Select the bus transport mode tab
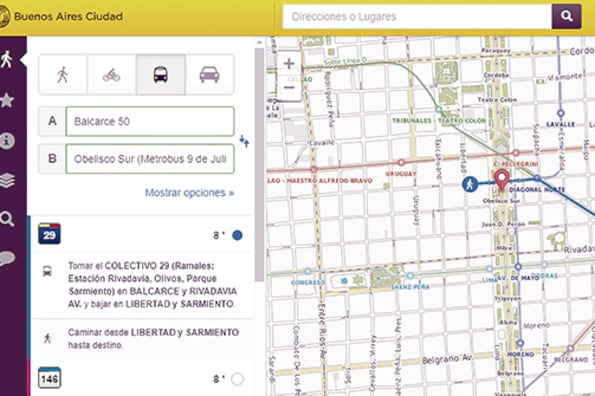The image size is (595, 396). [161, 74]
